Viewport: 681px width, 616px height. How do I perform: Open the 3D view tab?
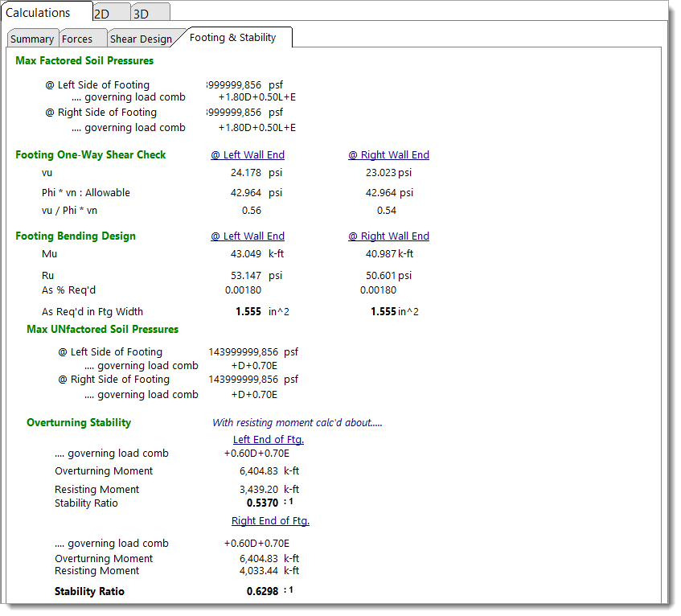141,14
